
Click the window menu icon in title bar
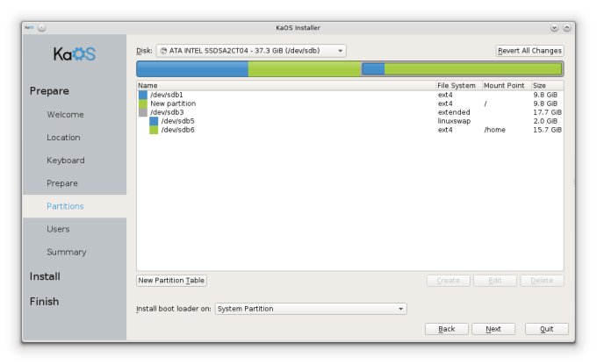[x=29, y=27]
